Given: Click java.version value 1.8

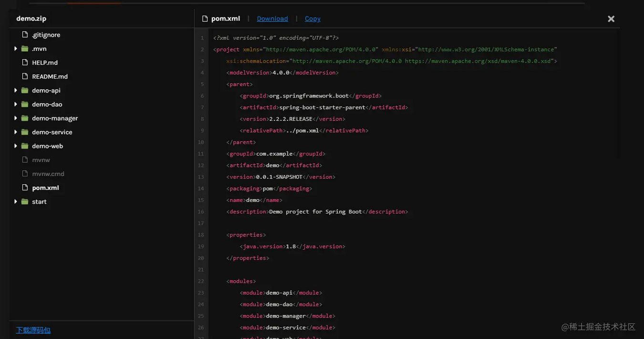Looking at the screenshot, I should click(x=291, y=246).
